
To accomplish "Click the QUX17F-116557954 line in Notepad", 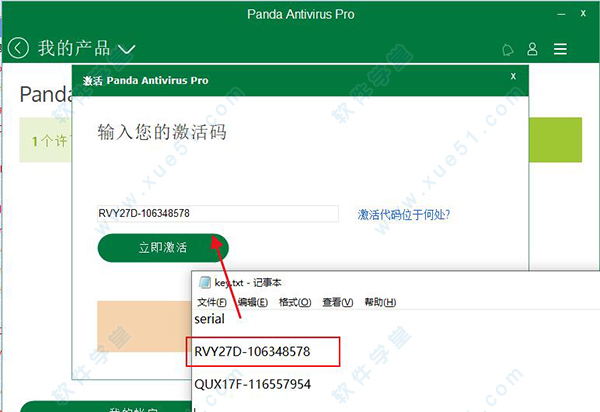I will point(253,384).
